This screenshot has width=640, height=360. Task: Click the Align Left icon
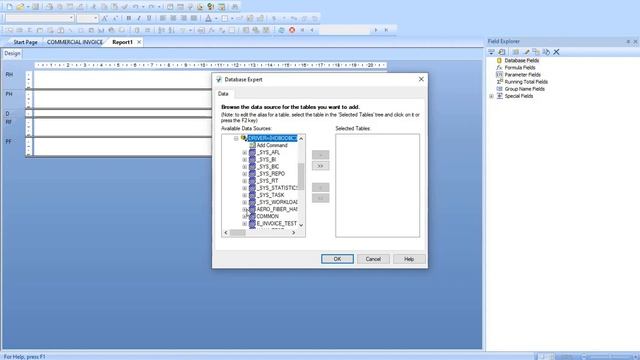[163, 18]
